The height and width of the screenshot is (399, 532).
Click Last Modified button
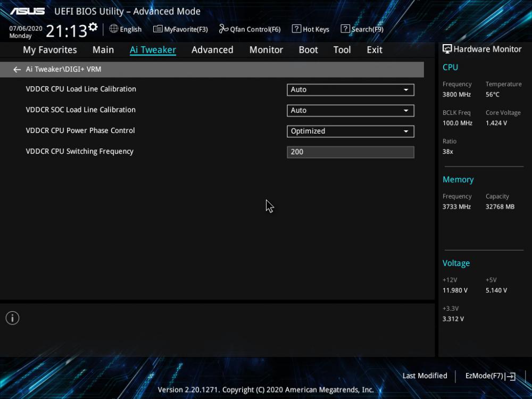pos(425,376)
